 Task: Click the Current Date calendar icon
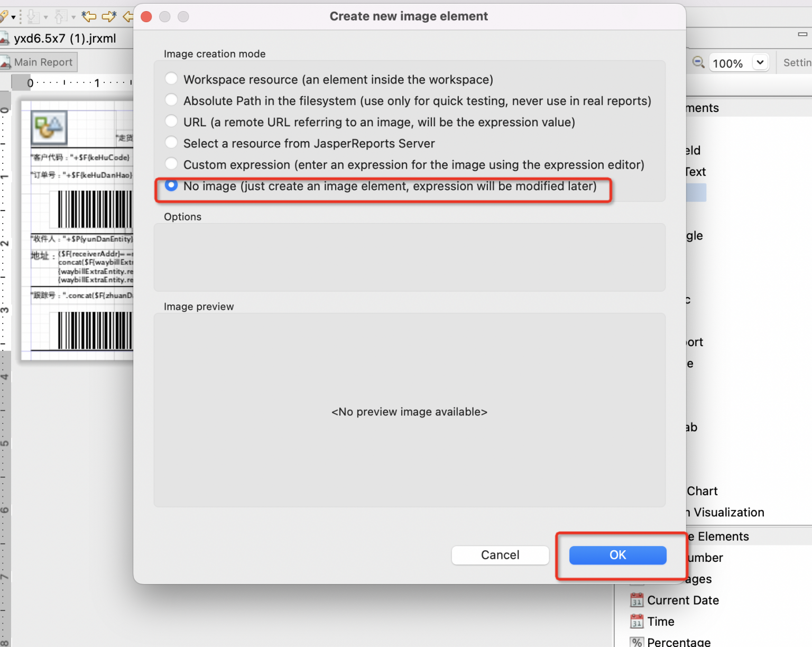636,600
